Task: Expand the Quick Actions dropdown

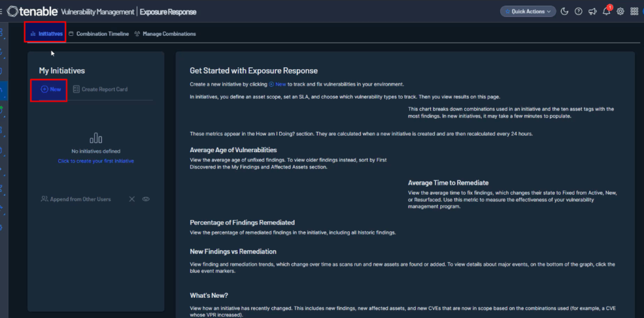Action: (528, 11)
